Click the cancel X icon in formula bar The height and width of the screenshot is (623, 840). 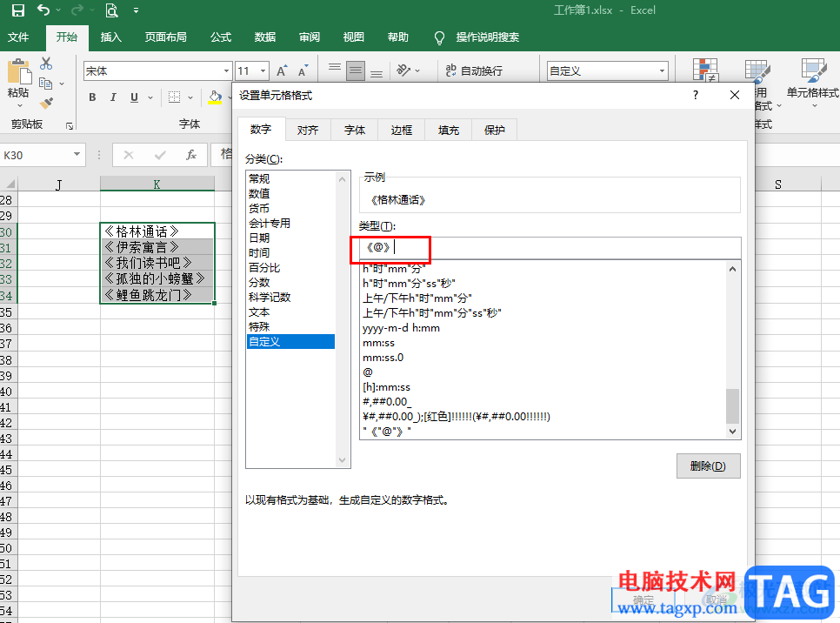129,155
